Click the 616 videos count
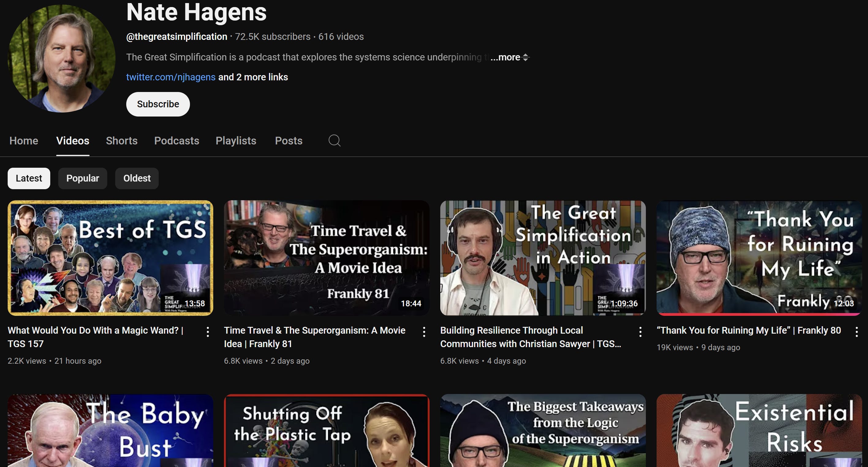 (x=341, y=36)
